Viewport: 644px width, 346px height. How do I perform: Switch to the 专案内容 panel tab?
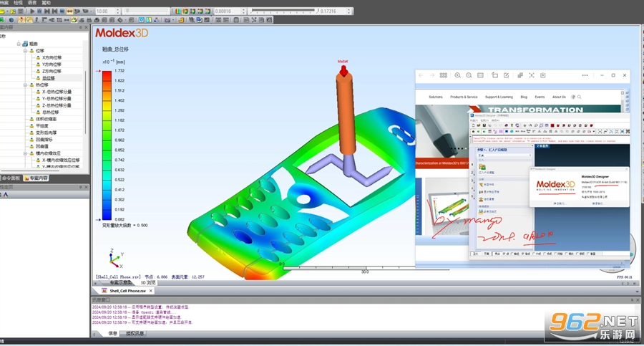(x=36, y=178)
